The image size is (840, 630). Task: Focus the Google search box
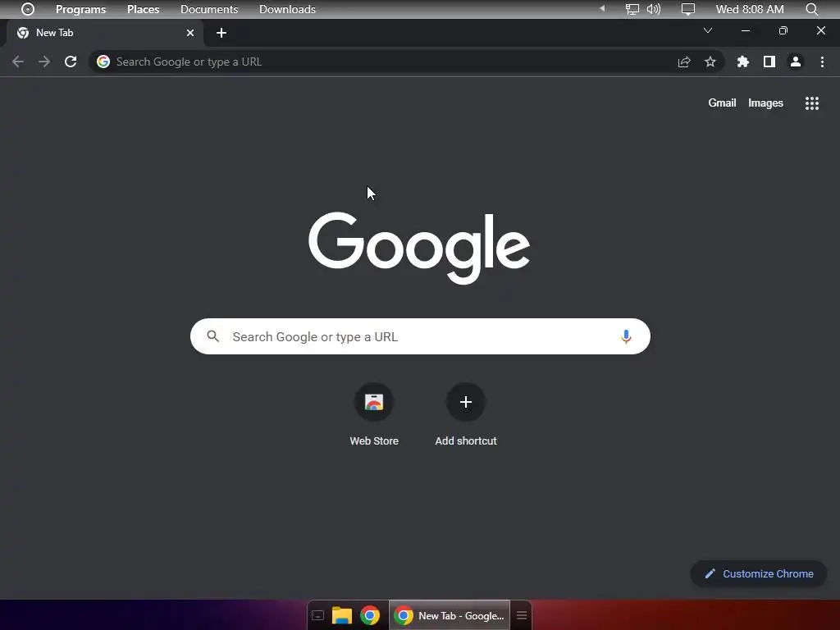coord(420,336)
